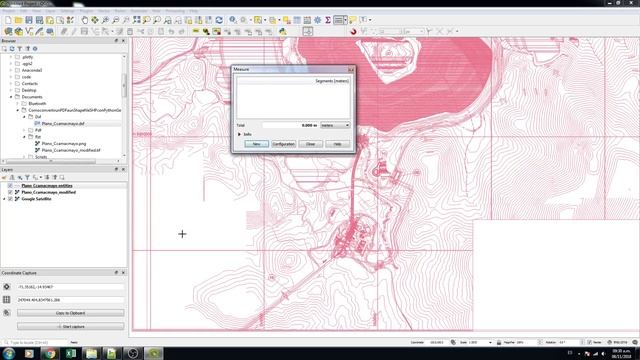The image size is (640, 360).
Task: Click the Toggle Editing pencil icon
Action: pos(74,31)
